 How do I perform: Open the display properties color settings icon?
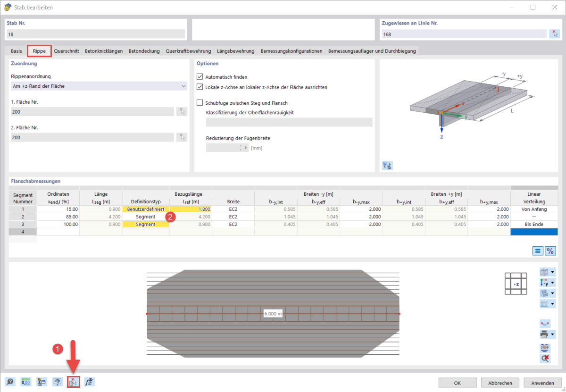pos(42,382)
